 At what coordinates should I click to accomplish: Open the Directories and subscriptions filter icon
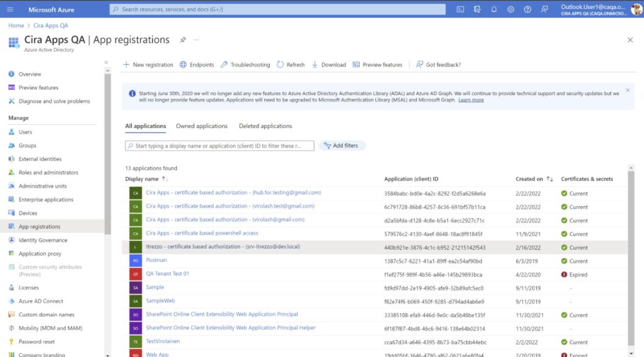point(477,9)
